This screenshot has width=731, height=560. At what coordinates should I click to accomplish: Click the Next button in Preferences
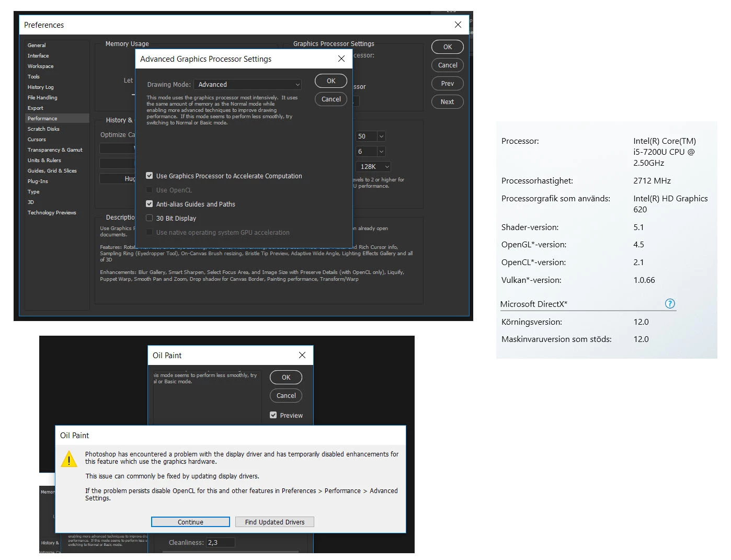coord(448,102)
